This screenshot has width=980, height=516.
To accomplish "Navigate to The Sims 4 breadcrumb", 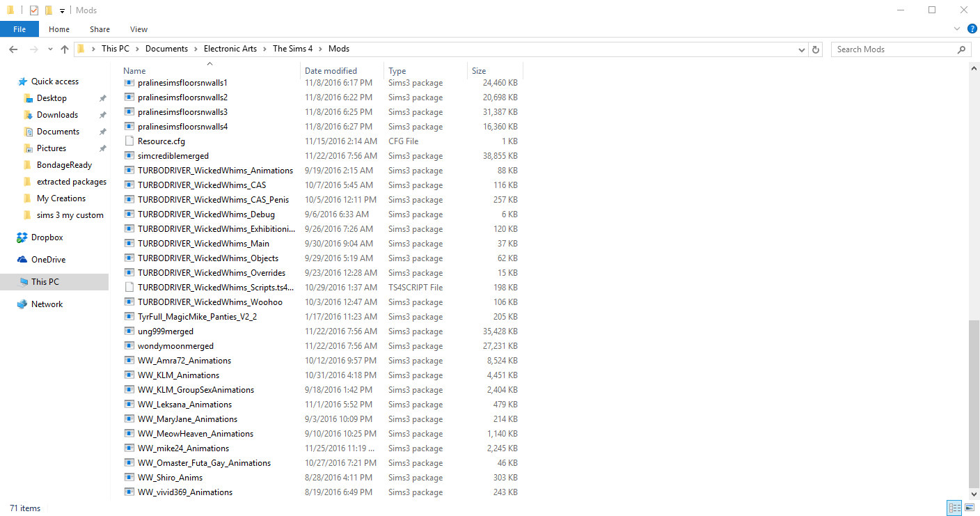I will [x=292, y=49].
